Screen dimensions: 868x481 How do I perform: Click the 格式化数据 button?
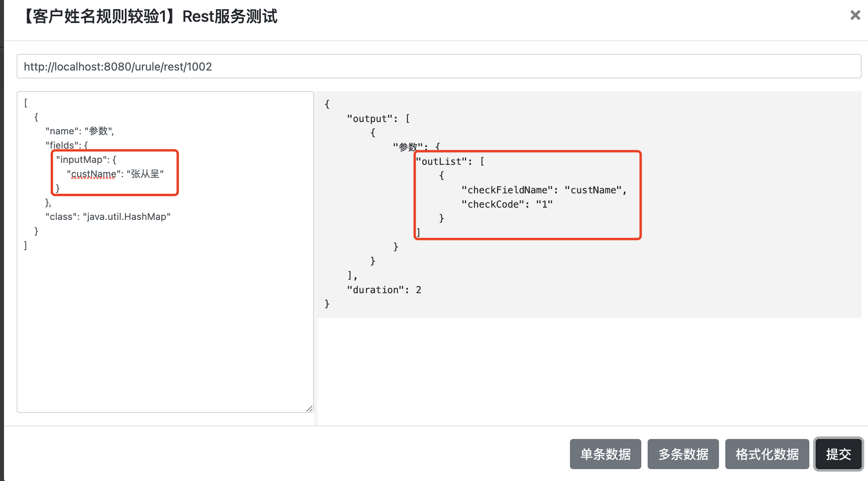[767, 454]
